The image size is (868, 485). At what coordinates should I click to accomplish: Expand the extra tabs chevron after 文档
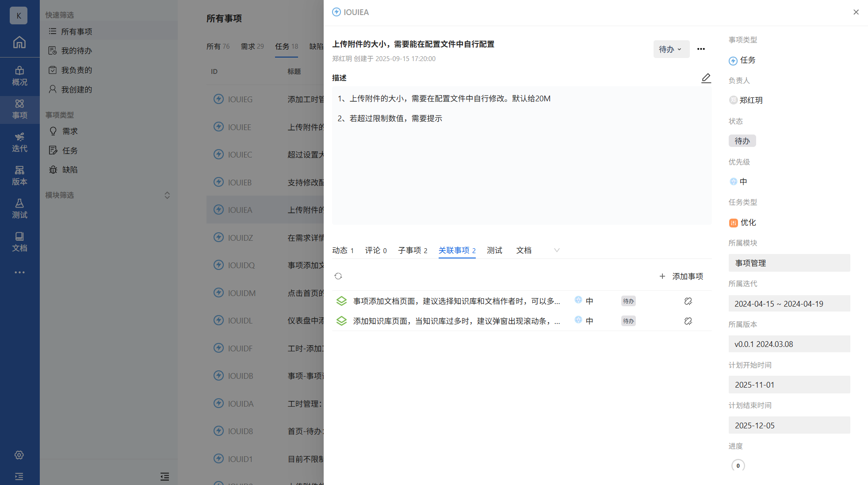click(557, 250)
